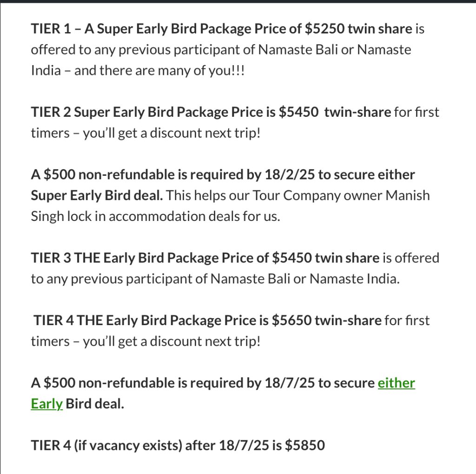Image resolution: width=476 pixels, height=474 pixels.
Task: Click "Namaste Bali" in the Tier 1 paragraph
Action: click(x=298, y=49)
